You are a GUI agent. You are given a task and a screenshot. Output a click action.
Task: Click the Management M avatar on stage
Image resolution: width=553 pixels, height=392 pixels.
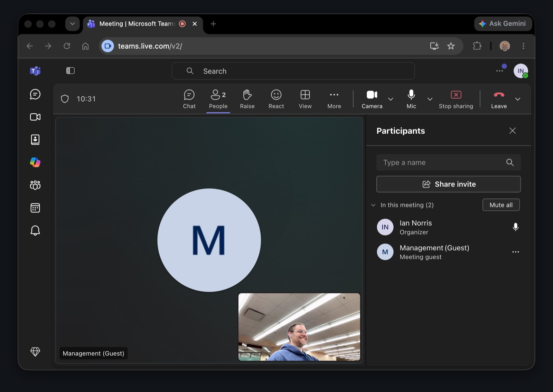pyautogui.click(x=209, y=240)
